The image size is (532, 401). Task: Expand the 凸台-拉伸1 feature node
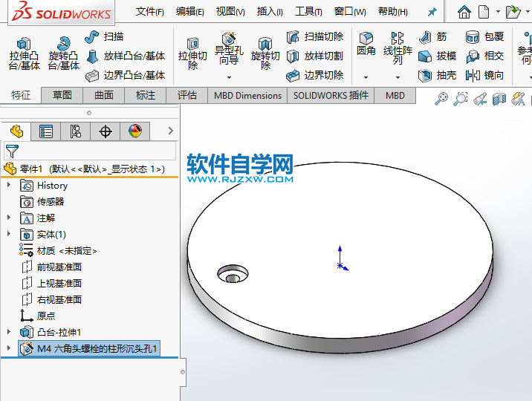coord(9,332)
